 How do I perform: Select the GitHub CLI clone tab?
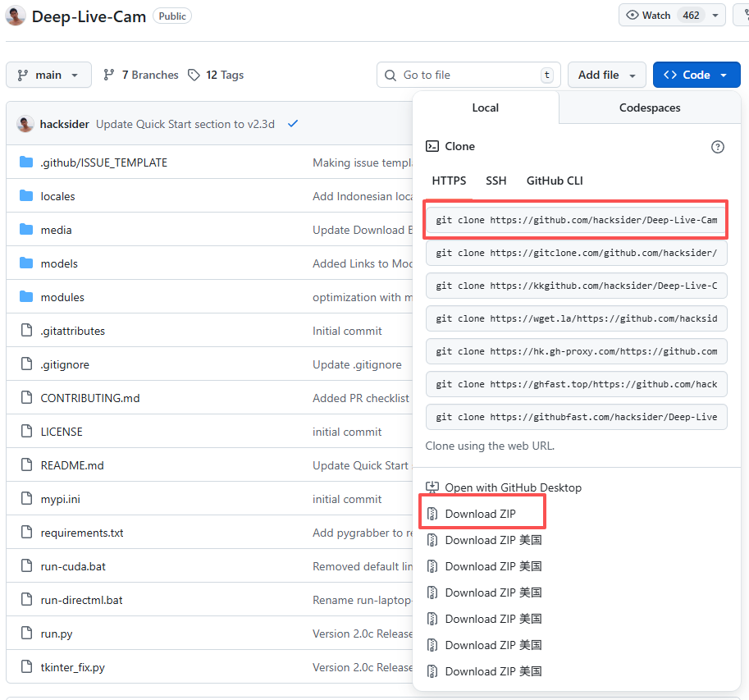[x=555, y=181]
